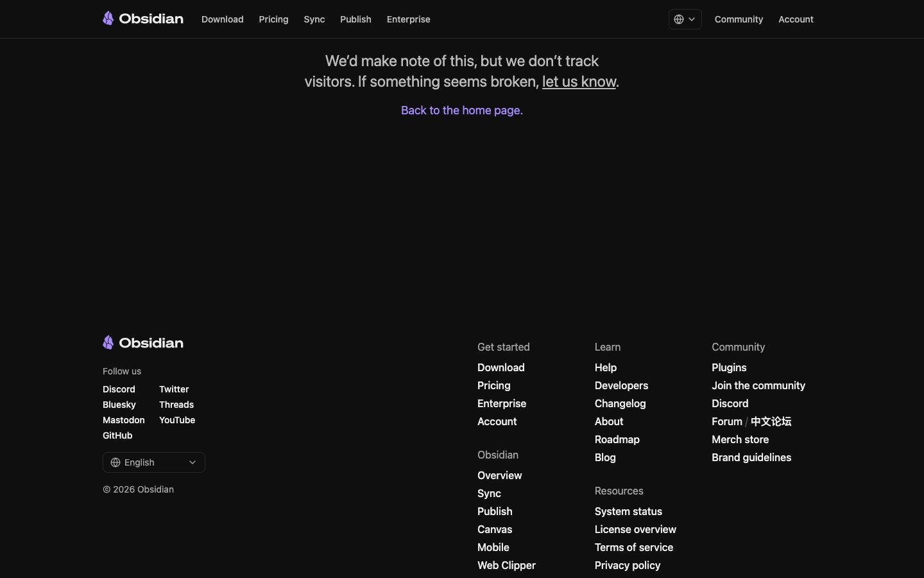Screen dimensions: 924x578
Task: Open the Changelog link under Learn
Action: click(x=620, y=403)
